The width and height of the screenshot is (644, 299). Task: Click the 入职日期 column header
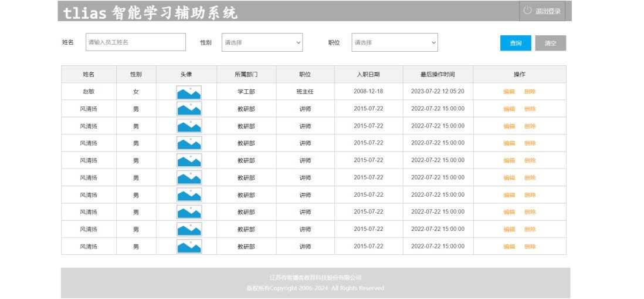pos(368,75)
